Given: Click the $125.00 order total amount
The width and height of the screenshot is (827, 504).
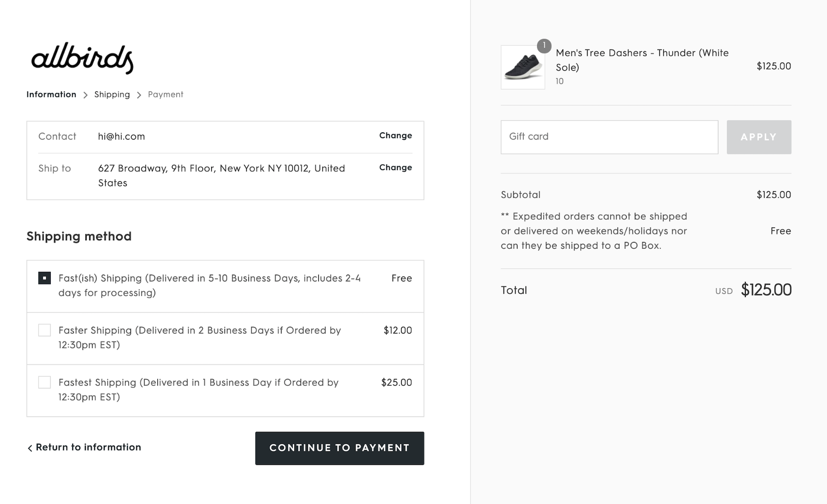Looking at the screenshot, I should point(766,290).
